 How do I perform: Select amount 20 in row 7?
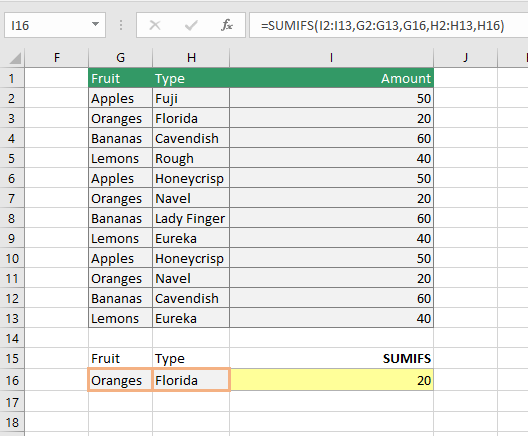pos(331,198)
